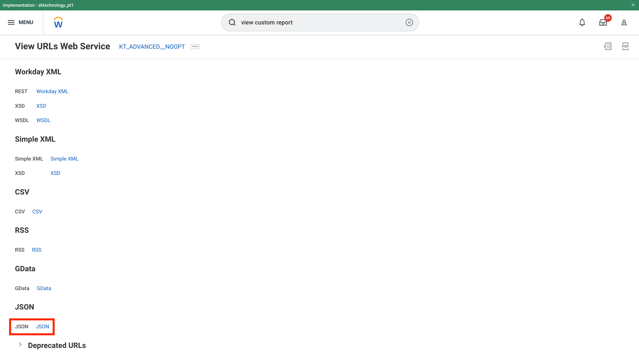Open the WSDL link
Screen dimensions: 639x364
pos(43,121)
